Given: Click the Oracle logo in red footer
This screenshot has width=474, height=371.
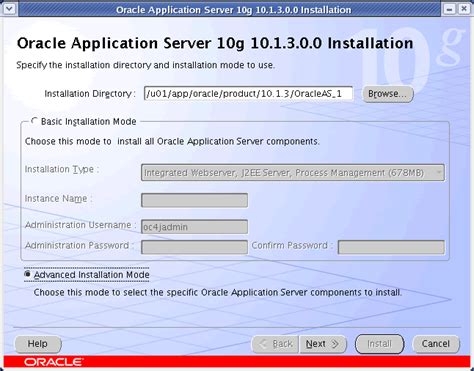Looking at the screenshot, I should tap(53, 362).
